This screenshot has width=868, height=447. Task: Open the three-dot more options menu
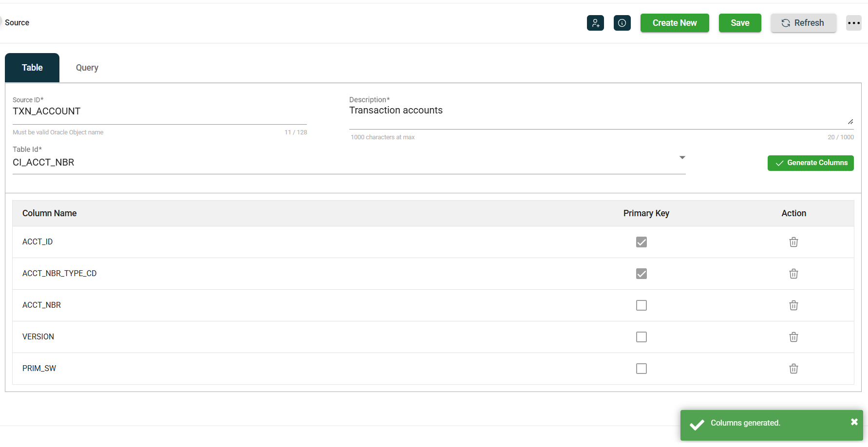click(853, 23)
